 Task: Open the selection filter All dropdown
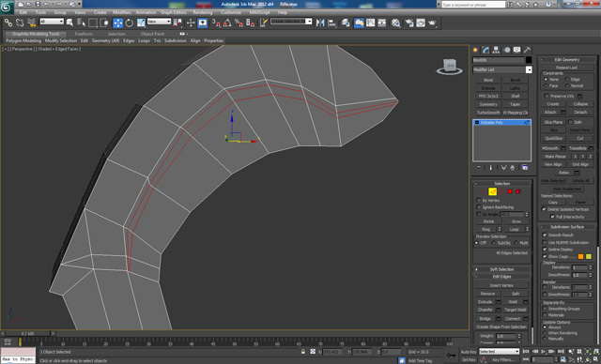point(52,22)
